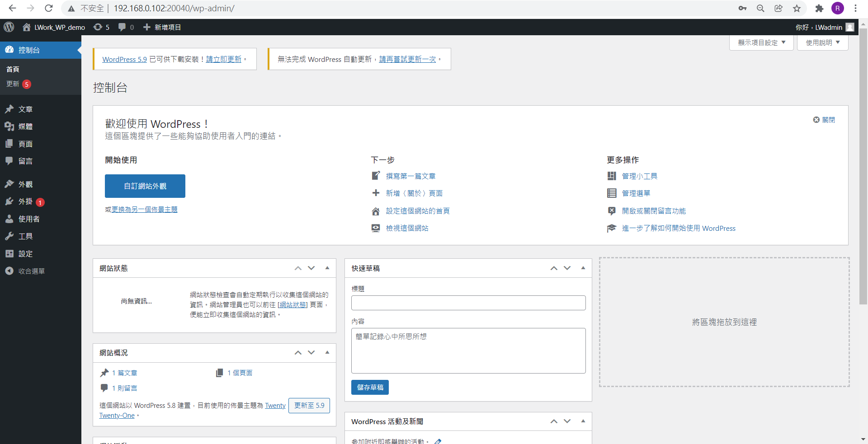Image resolution: width=868 pixels, height=444 pixels.
Task: Collapse the 網站狀態 panel
Action: click(x=327, y=268)
